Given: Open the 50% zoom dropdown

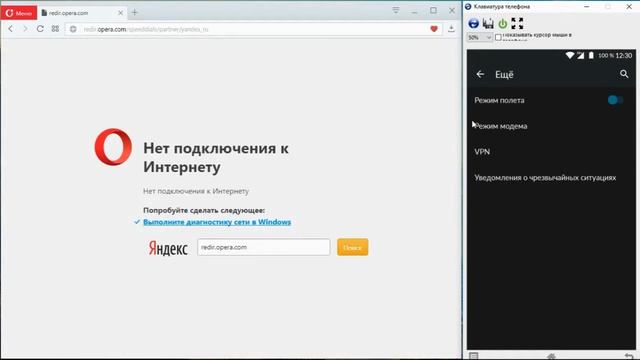Looking at the screenshot, I should (479, 38).
